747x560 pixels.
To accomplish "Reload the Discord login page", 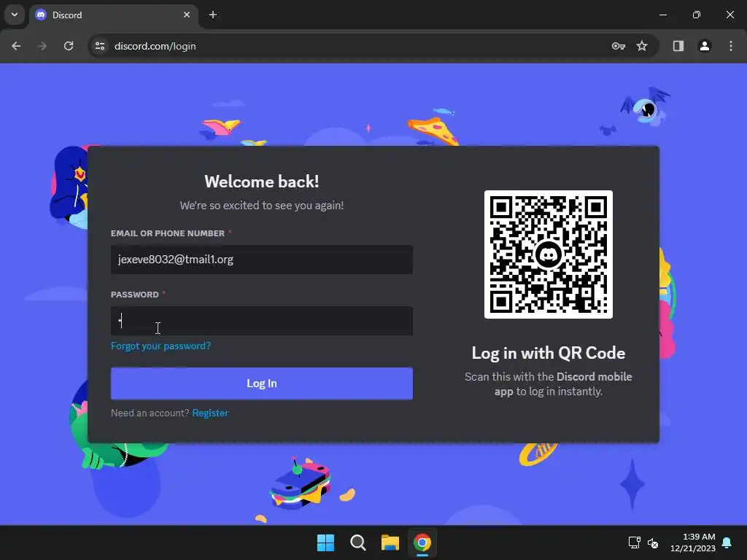I will click(x=69, y=46).
